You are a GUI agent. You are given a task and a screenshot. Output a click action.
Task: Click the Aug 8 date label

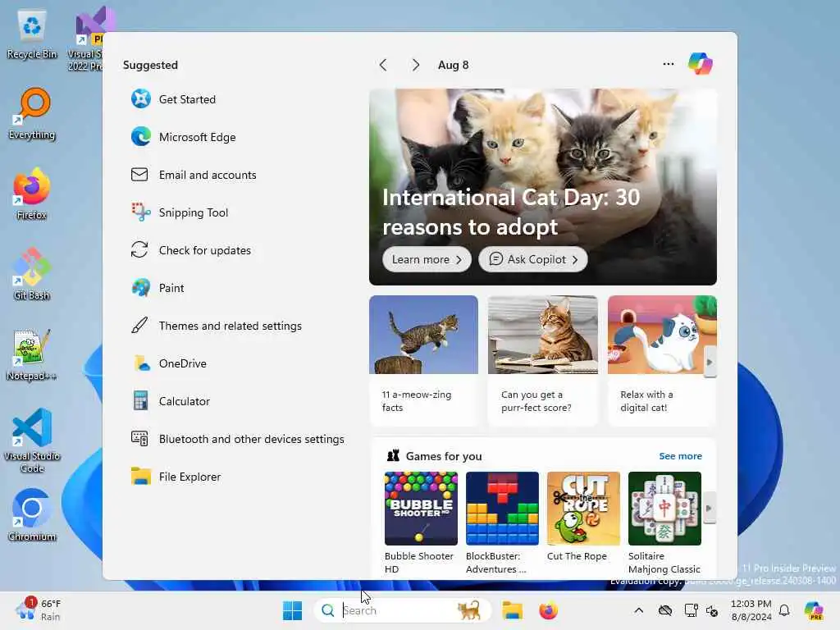pos(453,65)
